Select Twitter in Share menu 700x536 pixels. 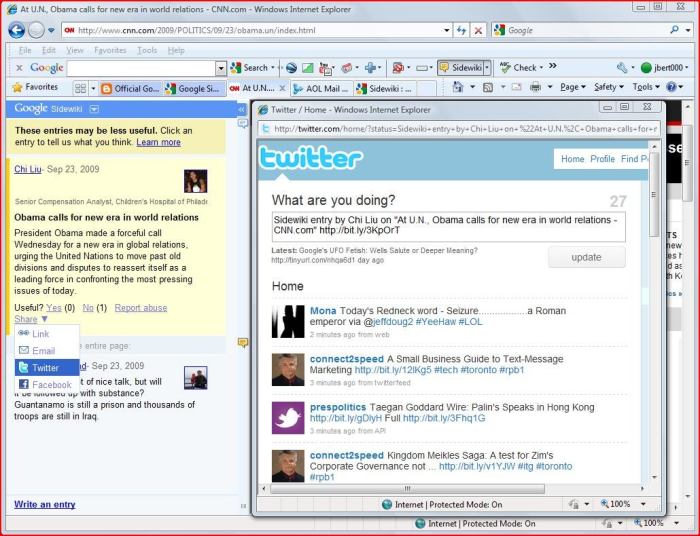[47, 367]
